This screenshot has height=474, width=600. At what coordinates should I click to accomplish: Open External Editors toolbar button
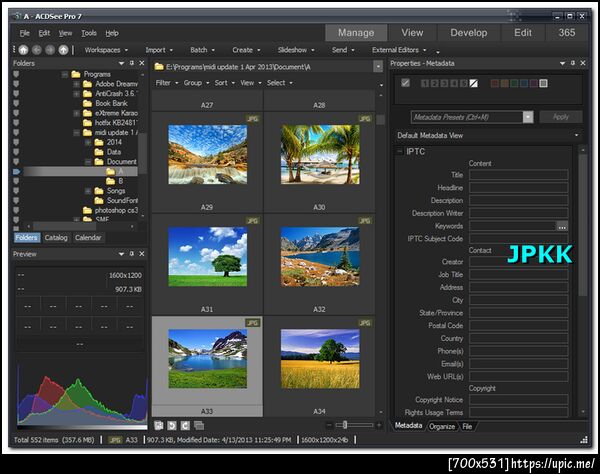(399, 50)
